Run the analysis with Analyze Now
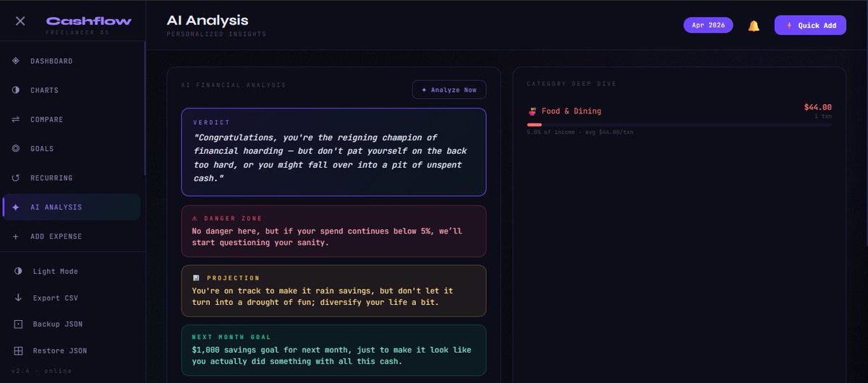 coord(449,90)
